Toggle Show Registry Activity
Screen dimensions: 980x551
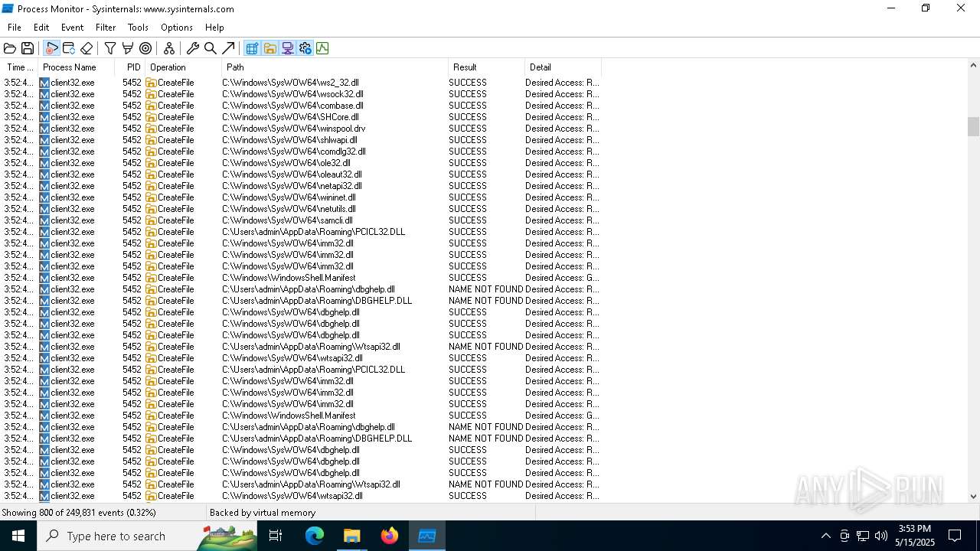click(252, 48)
